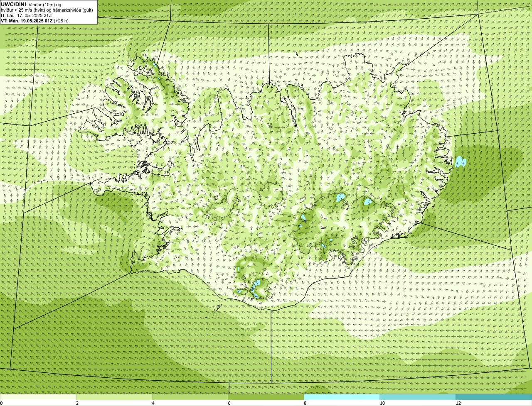Click the 10–12 m/s cyan legend segment
The image size is (532, 406).
(x=418, y=397)
